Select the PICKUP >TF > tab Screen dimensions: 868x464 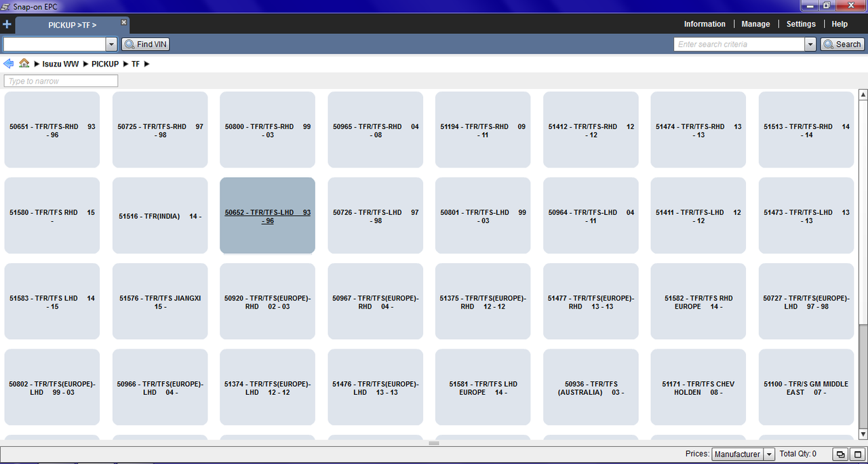pos(72,24)
